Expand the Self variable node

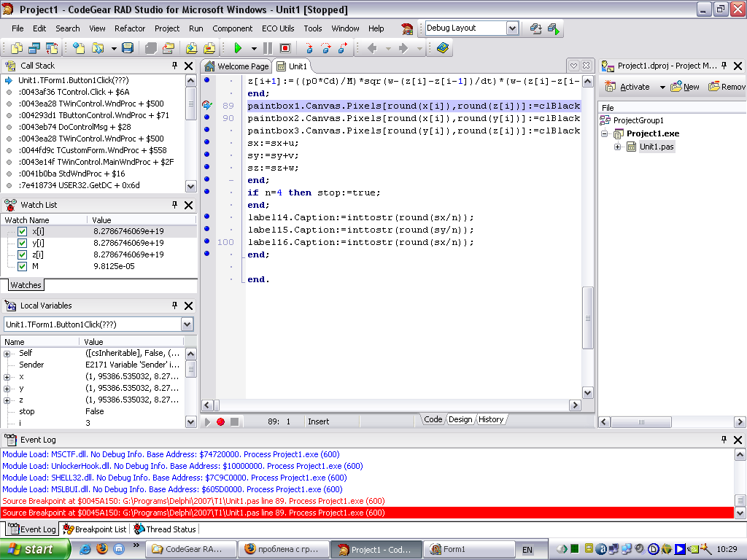(7, 353)
